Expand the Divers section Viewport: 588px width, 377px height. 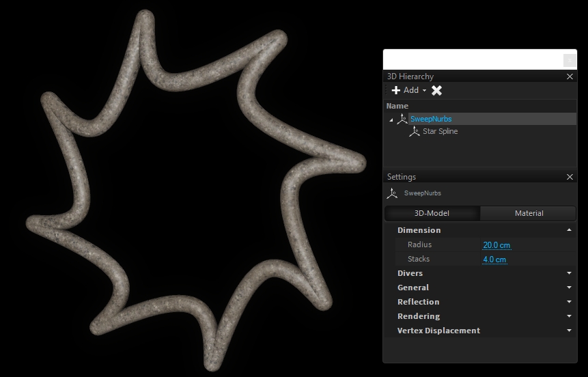[569, 273]
